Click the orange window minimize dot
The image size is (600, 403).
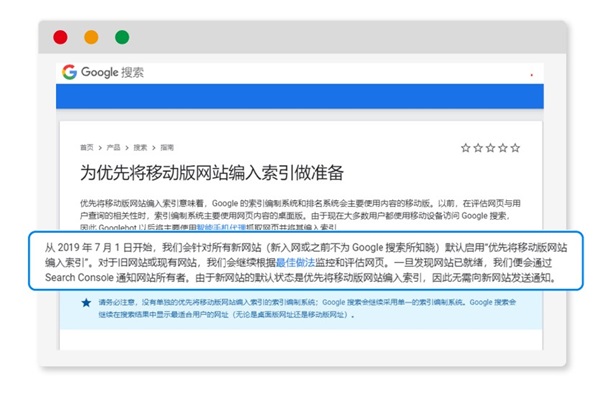[x=91, y=37]
